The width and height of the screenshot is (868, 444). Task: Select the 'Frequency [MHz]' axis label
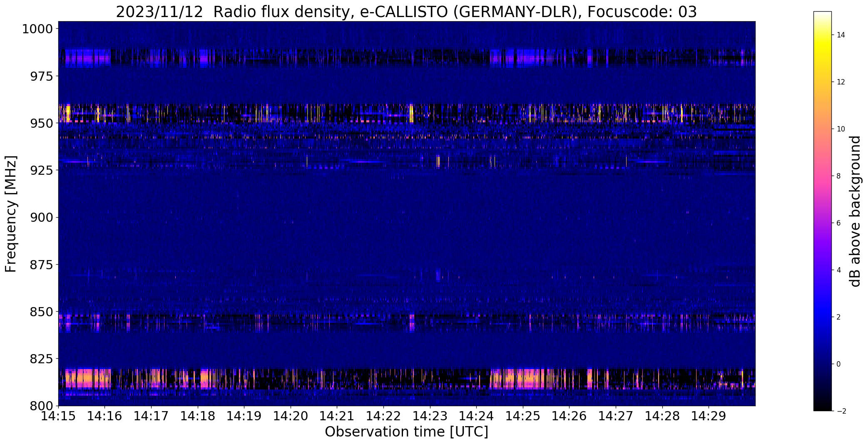[11, 213]
